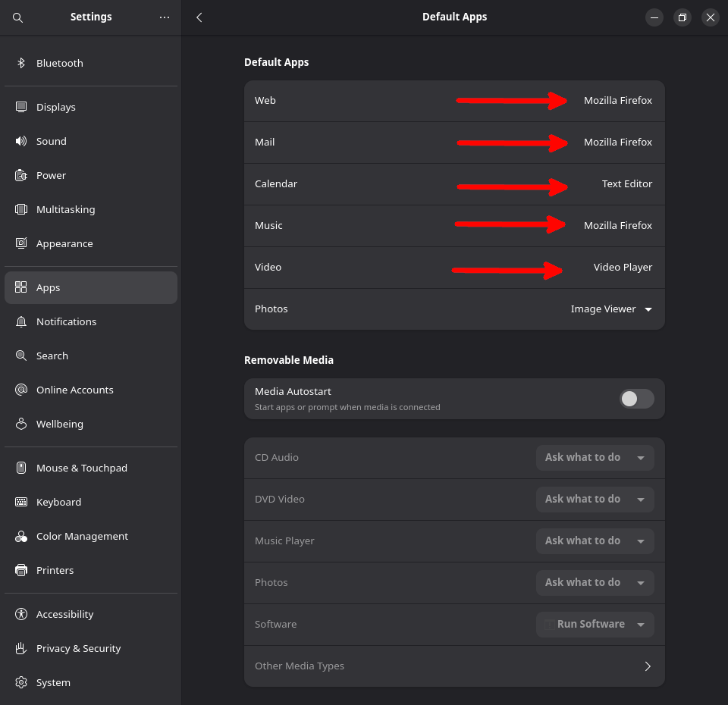Open Notifications settings page
Viewport: 728px width, 705px height.
click(66, 321)
